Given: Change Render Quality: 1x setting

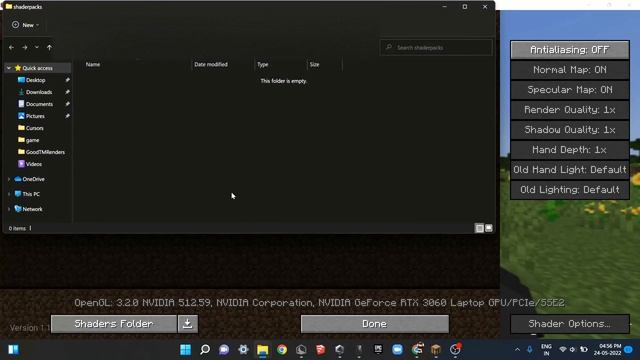Looking at the screenshot, I should coord(570,110).
